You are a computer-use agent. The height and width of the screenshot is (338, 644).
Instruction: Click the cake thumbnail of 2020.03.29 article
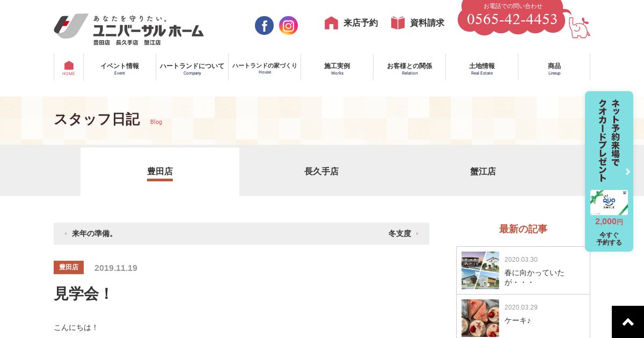coord(480,318)
